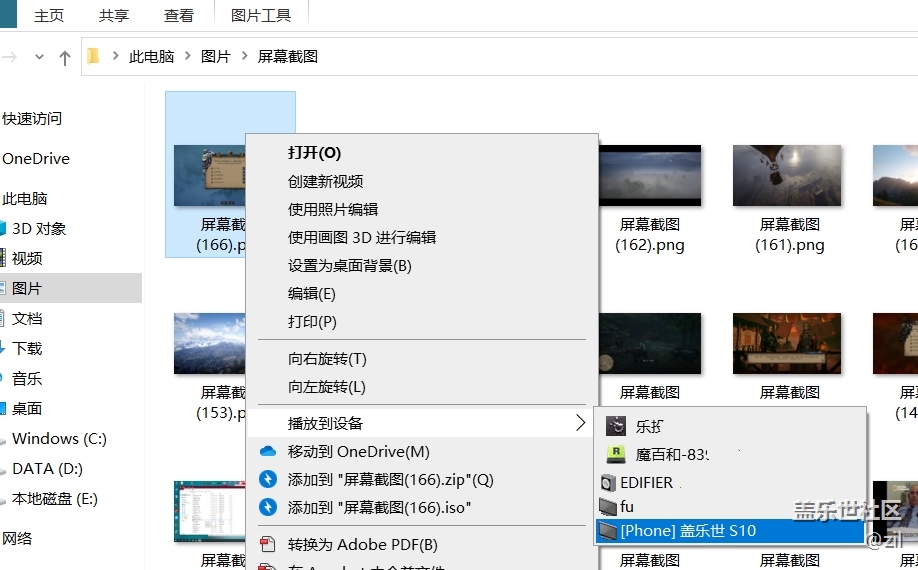Click the up-arrow navigation icon

[x=65, y=57]
